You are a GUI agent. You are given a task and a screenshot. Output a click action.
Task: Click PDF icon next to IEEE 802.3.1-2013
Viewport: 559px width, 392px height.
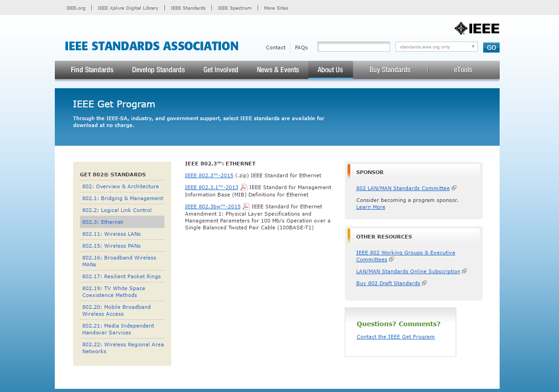(244, 187)
